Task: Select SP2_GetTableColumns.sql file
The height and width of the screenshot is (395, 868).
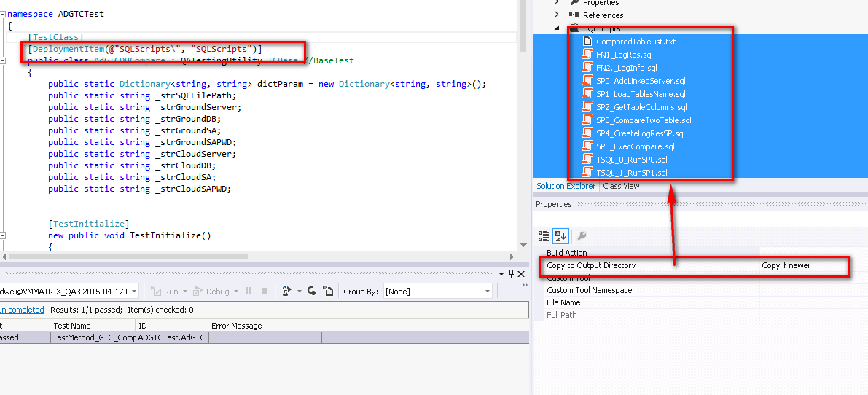Action: (641, 107)
